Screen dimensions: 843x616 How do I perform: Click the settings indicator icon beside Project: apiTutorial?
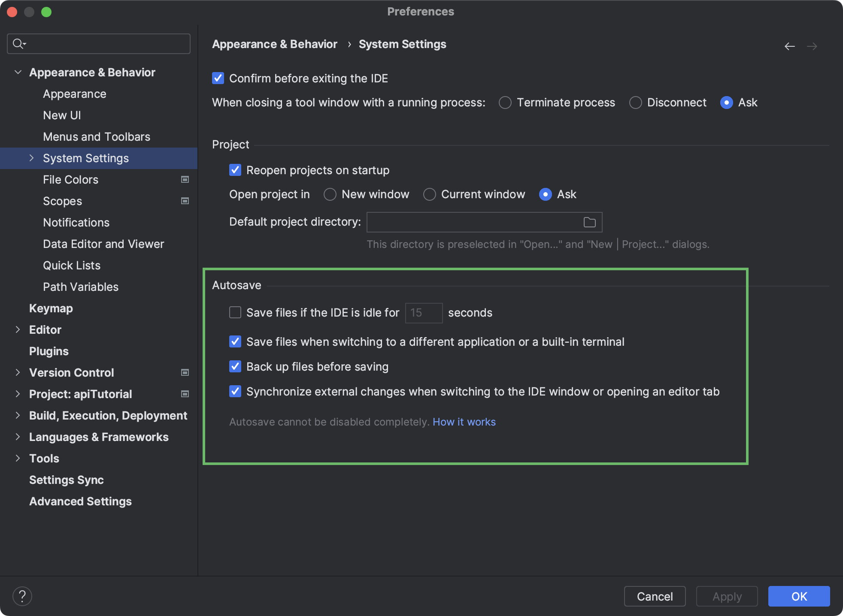click(x=185, y=394)
